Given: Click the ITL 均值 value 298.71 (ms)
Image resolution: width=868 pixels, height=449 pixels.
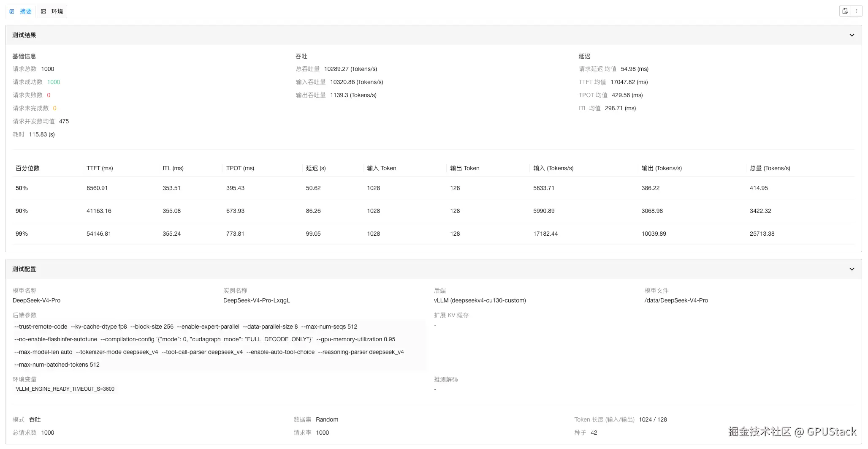Looking at the screenshot, I should tap(620, 108).
